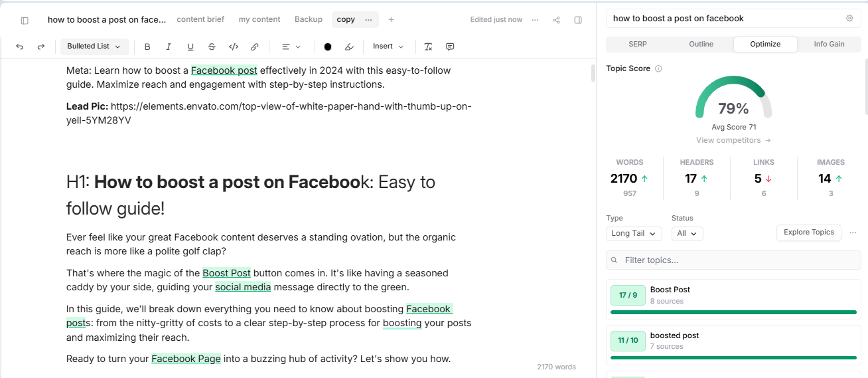Screen dimensions: 868x378
Task: Apply italic formatting
Action: [169, 47]
